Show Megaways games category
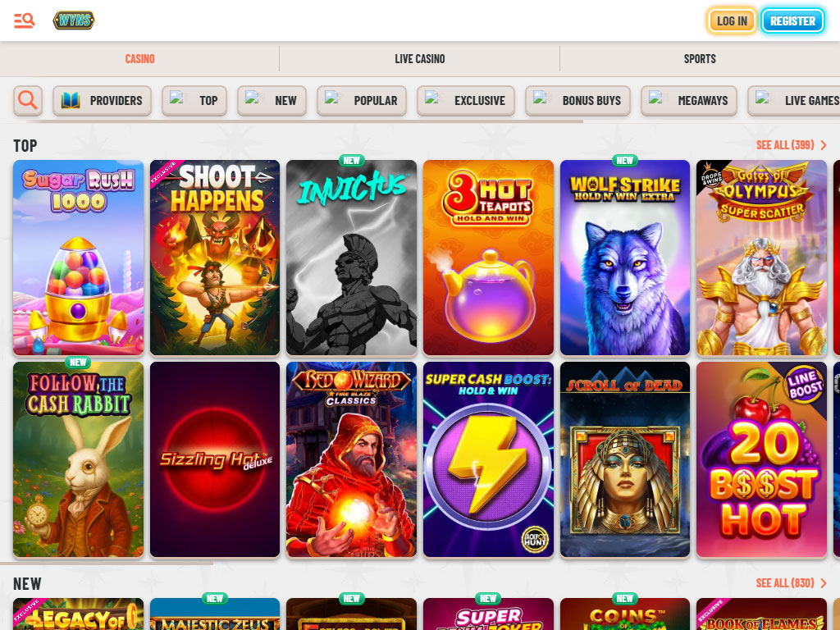The height and width of the screenshot is (630, 840). (x=689, y=100)
